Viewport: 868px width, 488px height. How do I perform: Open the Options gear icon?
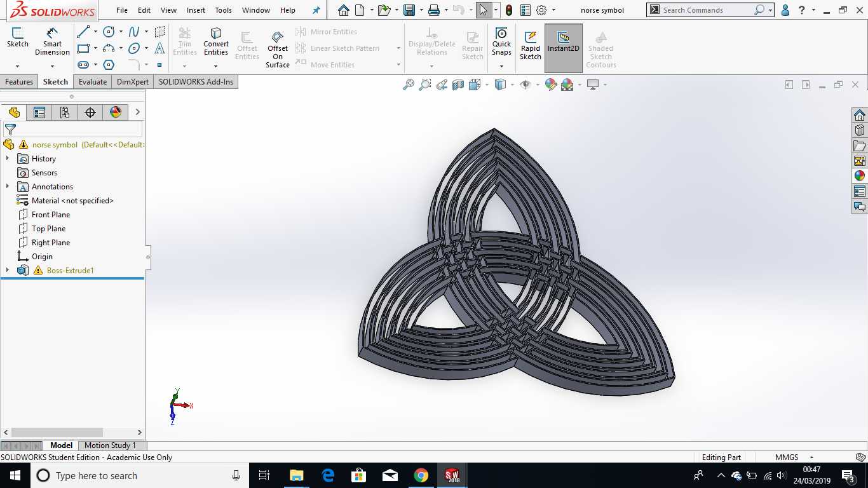(x=541, y=10)
